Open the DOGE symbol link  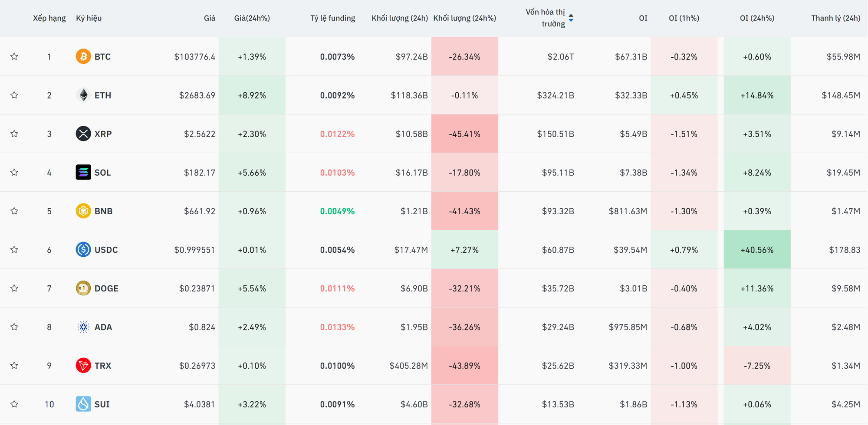point(106,288)
